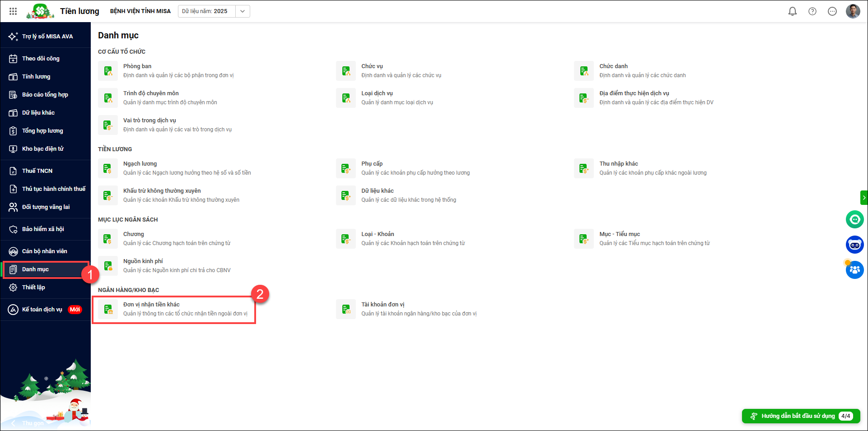Click the Phòng ban category icon

(108, 71)
